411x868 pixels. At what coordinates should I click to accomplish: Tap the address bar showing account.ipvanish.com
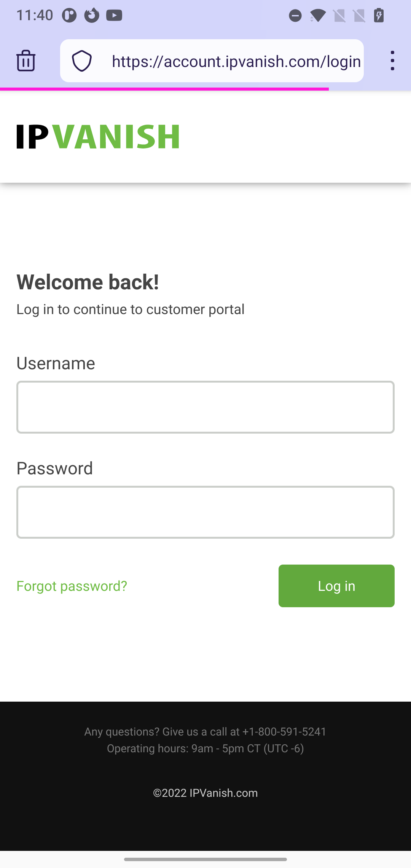(x=236, y=61)
